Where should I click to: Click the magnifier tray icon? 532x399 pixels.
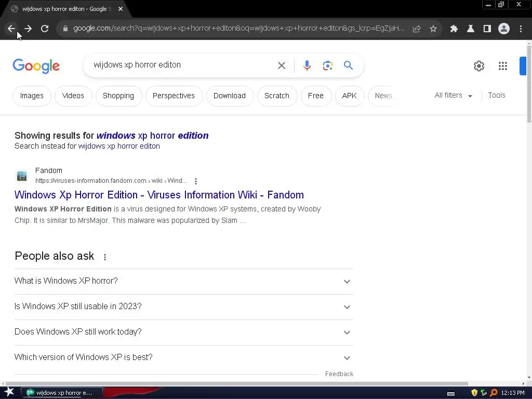pyautogui.click(x=494, y=393)
